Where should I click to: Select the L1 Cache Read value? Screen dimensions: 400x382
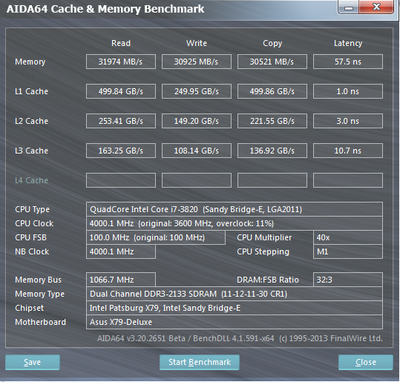click(x=121, y=91)
